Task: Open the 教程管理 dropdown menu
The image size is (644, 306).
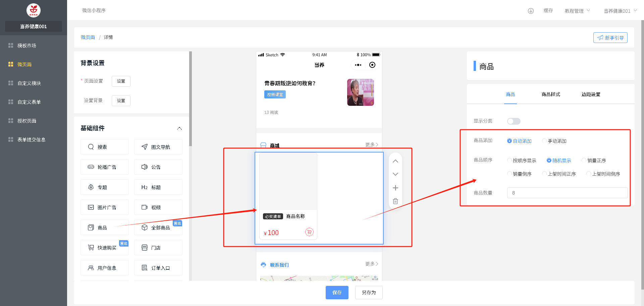Action: pyautogui.click(x=577, y=11)
